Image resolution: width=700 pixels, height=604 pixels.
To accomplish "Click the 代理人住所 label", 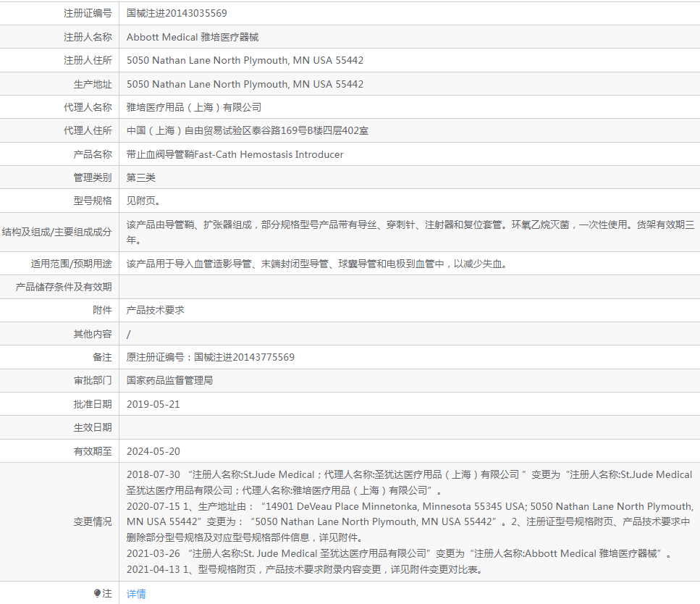I will point(88,130).
